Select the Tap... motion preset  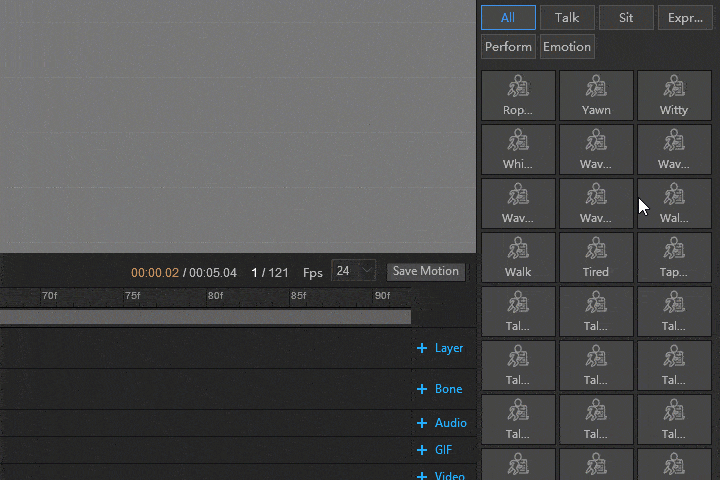[x=674, y=257]
